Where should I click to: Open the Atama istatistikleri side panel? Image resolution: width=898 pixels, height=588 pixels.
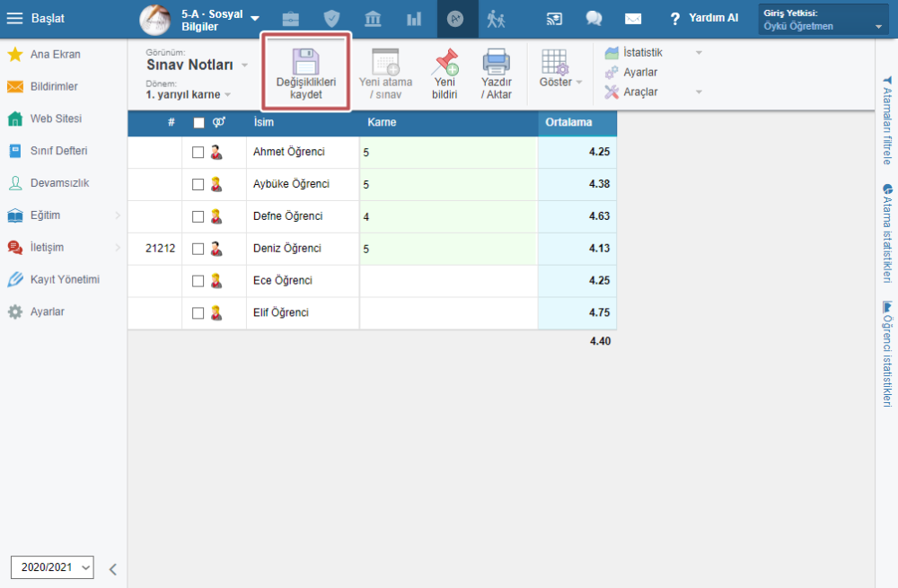887,233
